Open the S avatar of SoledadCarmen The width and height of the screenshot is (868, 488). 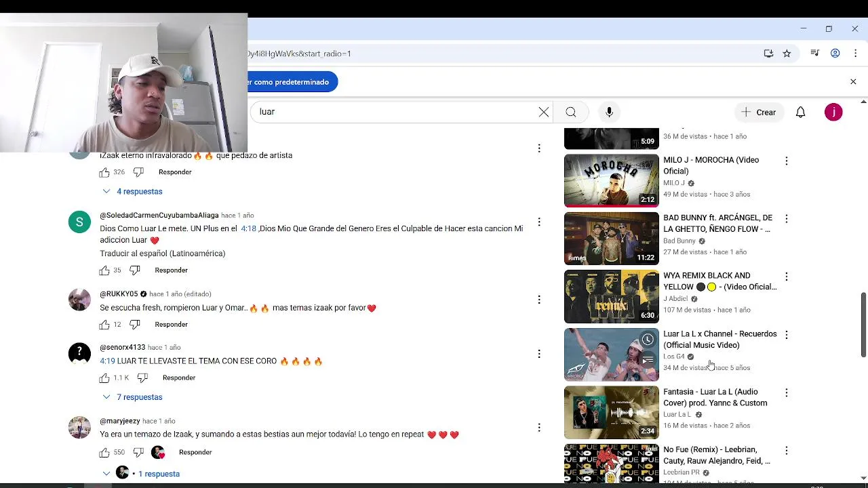coord(79,222)
